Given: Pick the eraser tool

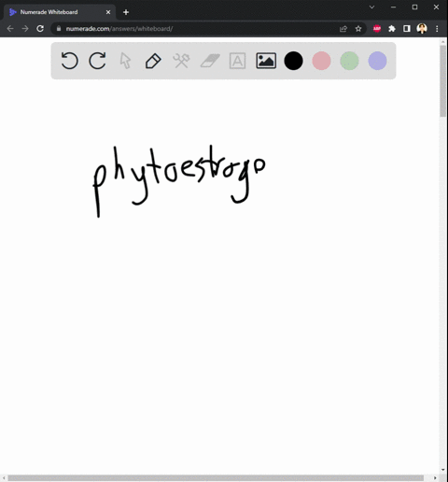Looking at the screenshot, I should click(210, 61).
